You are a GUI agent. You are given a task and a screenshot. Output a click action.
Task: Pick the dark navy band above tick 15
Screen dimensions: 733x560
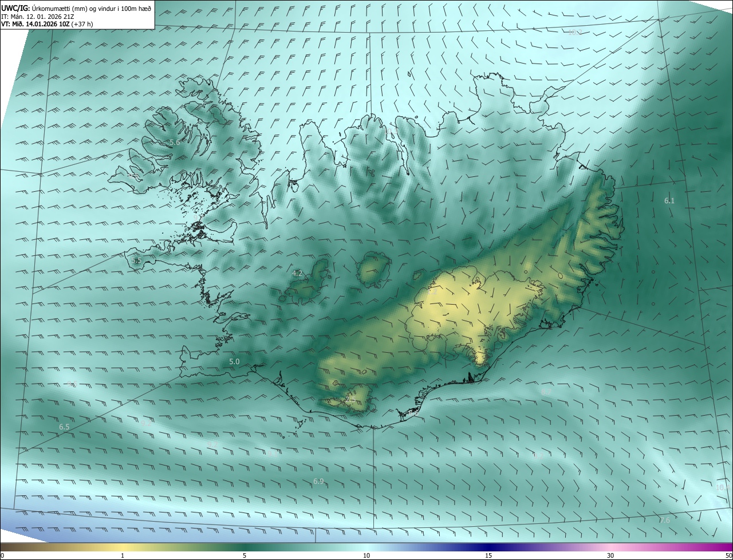488,547
